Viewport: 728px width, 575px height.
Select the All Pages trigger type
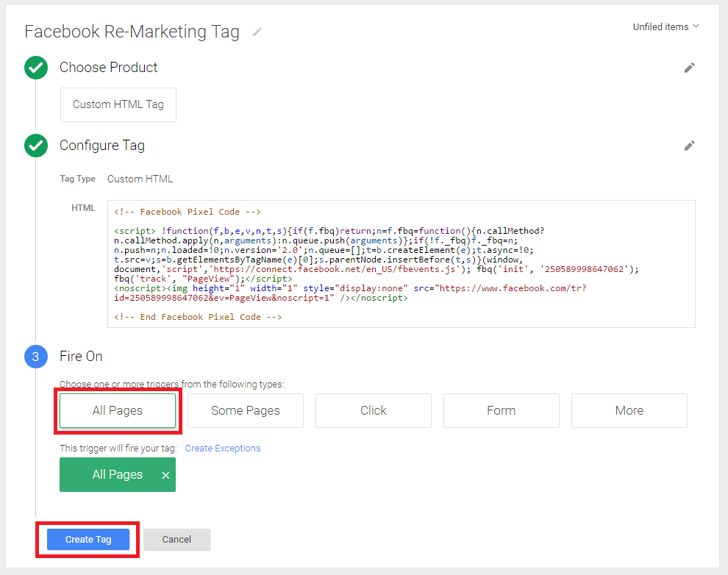pos(118,411)
